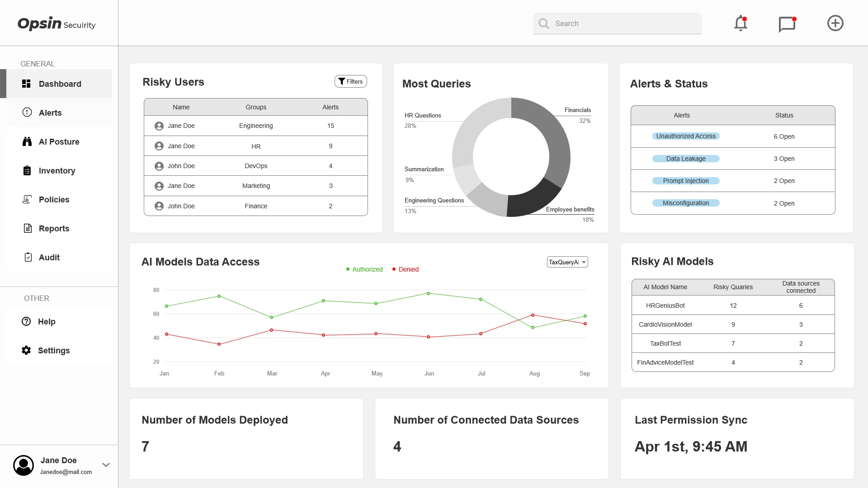The height and width of the screenshot is (488, 868).
Task: Open the Risky Users Filters button
Action: pyautogui.click(x=351, y=81)
